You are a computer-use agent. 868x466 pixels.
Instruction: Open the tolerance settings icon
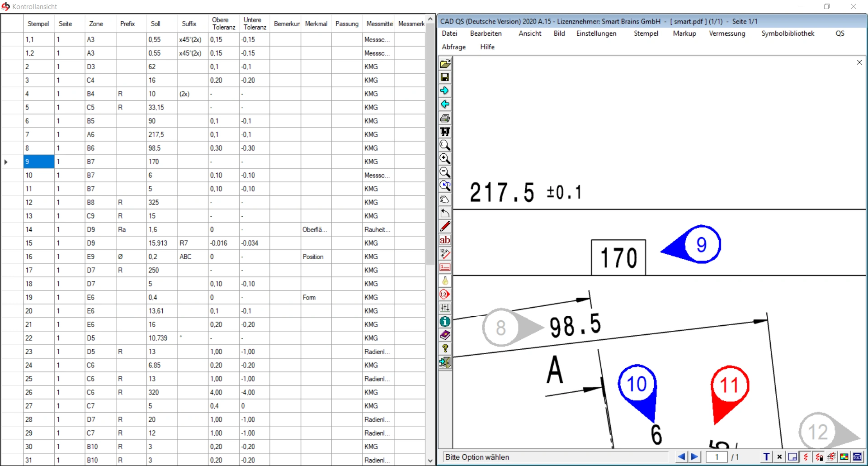point(445,308)
